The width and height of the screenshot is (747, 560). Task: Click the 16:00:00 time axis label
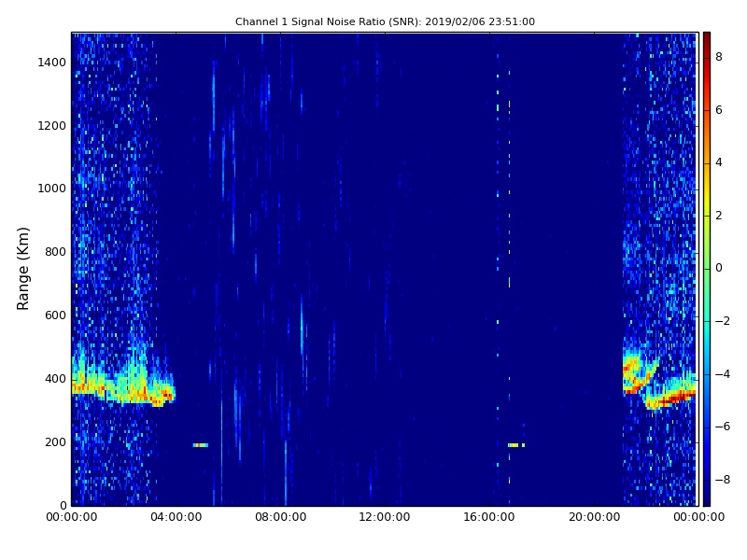tap(489, 517)
